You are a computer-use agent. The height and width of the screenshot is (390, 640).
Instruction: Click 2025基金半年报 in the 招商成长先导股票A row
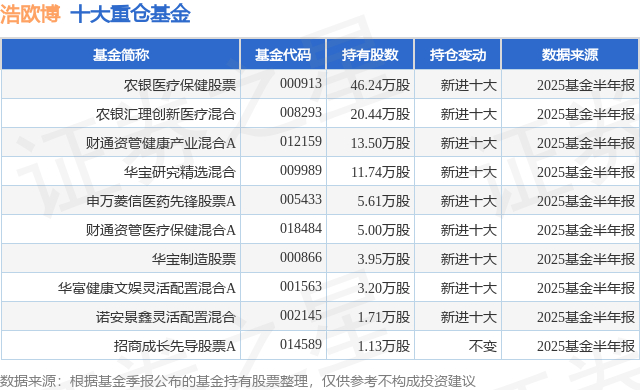coord(586,346)
